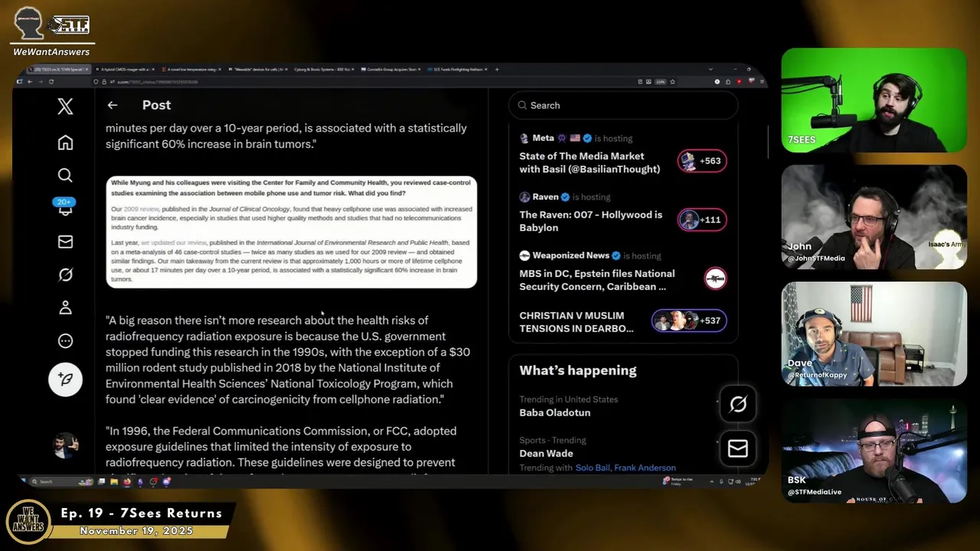Reload the page with browser refresh icon
Screen dimensions: 980x551
51,81
